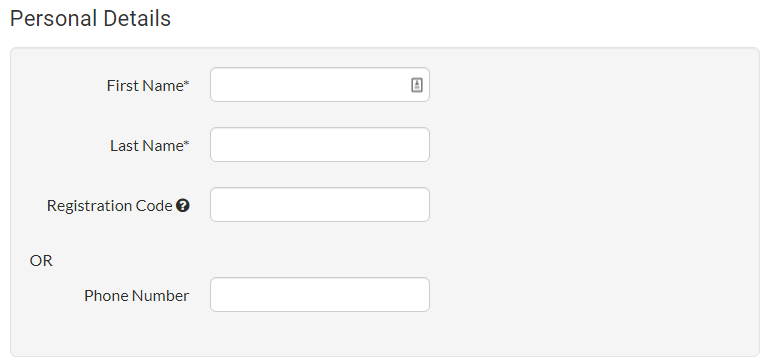Click the "Registration Code" label text
Screen dimensions: 778x360
[x=110, y=205]
